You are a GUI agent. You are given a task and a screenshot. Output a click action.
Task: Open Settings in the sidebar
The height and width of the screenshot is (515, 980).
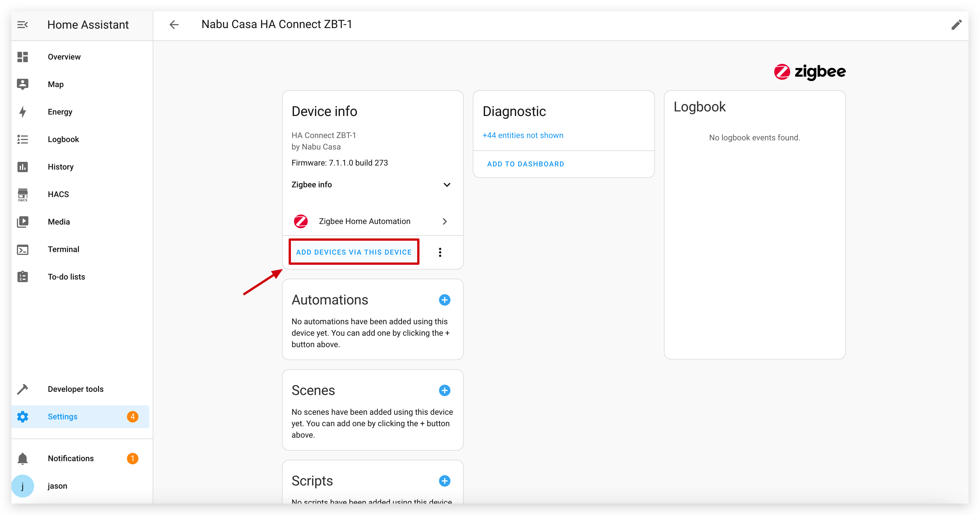(x=80, y=416)
